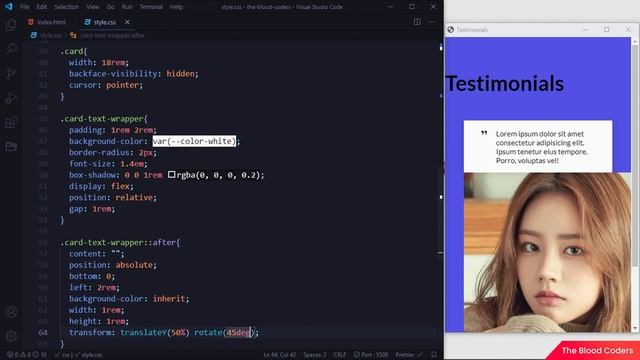Click 'position: absolute' line

pos(113,265)
